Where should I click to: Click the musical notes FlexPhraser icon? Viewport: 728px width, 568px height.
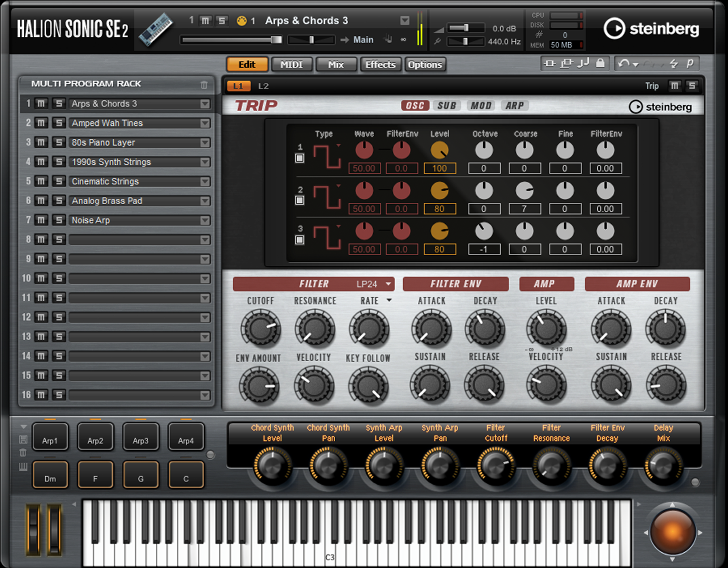tap(583, 63)
